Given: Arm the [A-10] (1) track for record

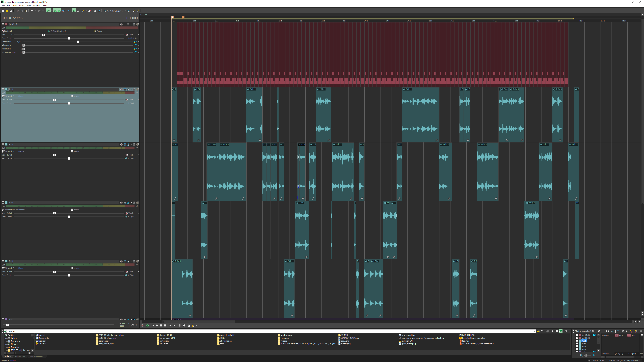Looking at the screenshot, I should point(121,24).
